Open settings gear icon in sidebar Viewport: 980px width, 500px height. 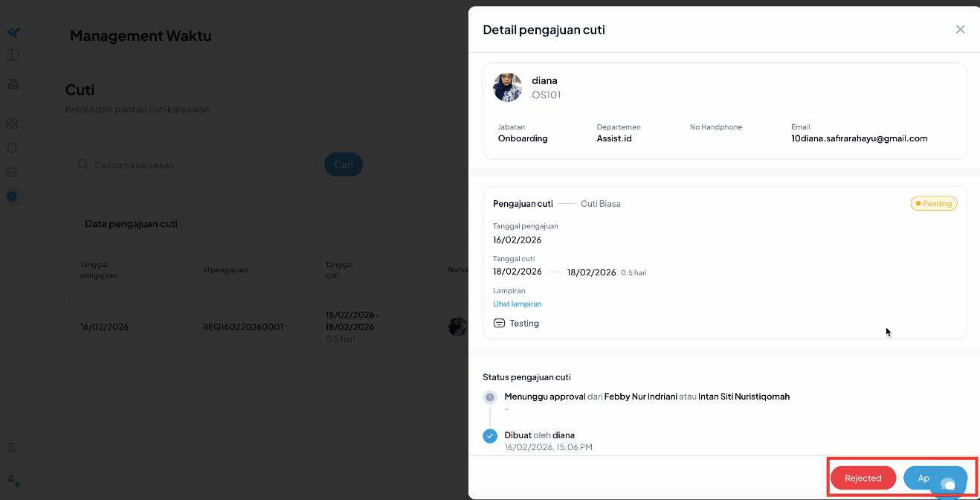click(x=12, y=448)
